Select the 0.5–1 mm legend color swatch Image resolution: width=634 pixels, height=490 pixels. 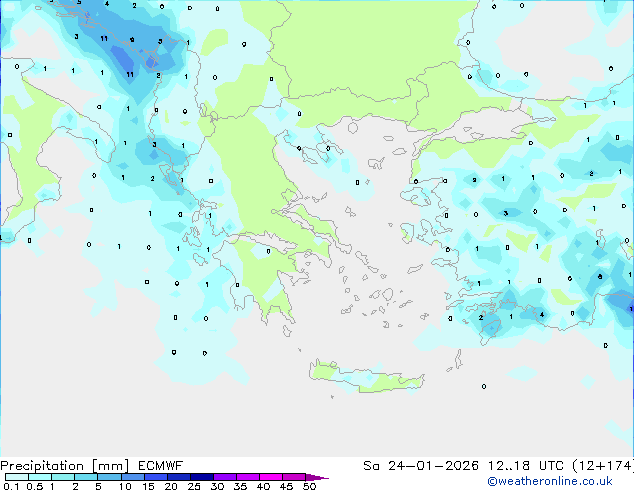[40, 477]
